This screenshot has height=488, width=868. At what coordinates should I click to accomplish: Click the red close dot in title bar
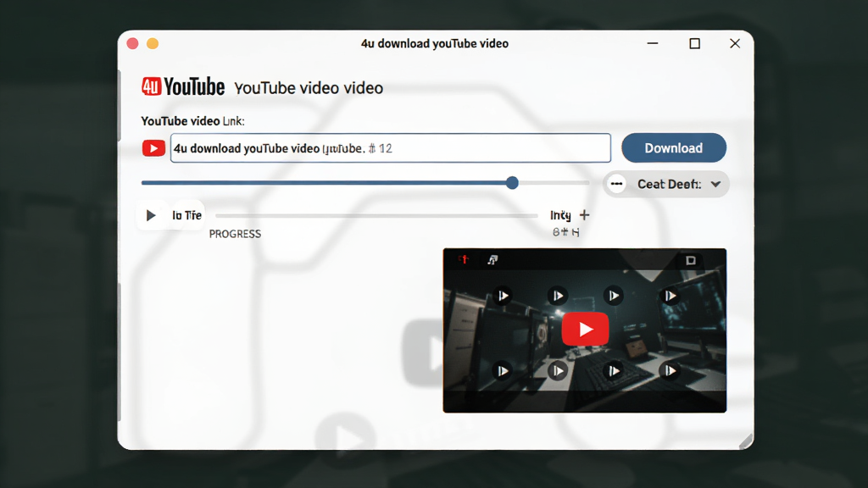click(132, 44)
